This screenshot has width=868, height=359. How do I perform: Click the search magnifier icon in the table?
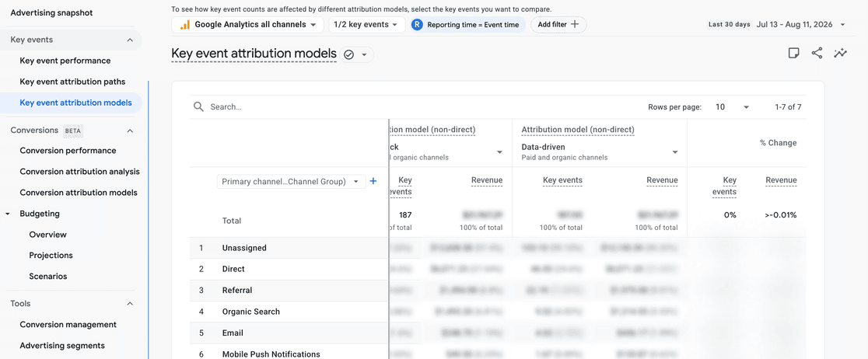[198, 106]
